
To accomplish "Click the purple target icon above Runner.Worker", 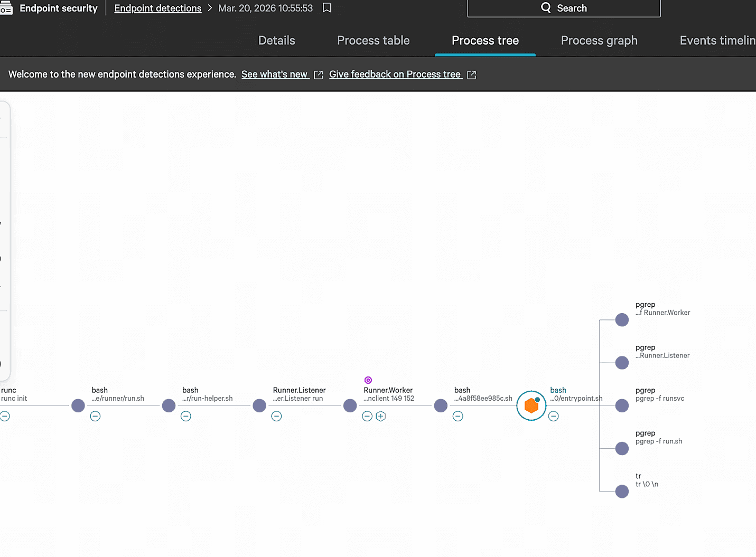I will click(368, 380).
